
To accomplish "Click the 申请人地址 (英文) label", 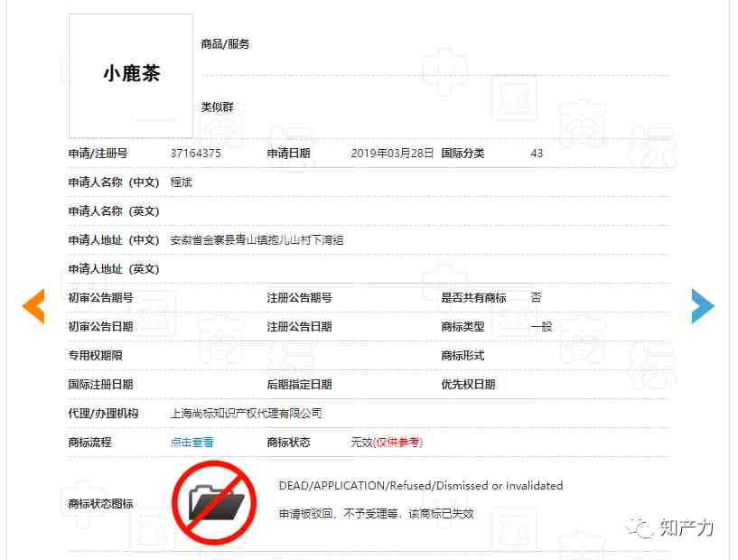I will pyautogui.click(x=114, y=269).
